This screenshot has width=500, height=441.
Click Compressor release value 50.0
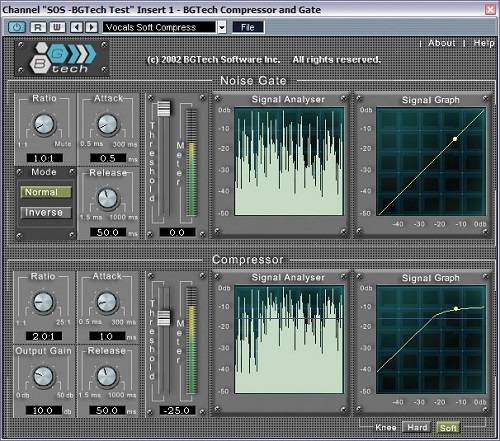point(107,410)
